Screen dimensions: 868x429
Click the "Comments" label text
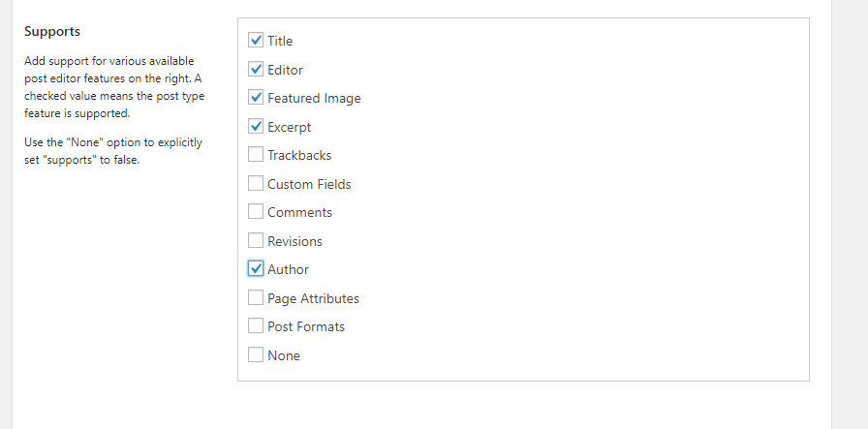pyautogui.click(x=299, y=213)
